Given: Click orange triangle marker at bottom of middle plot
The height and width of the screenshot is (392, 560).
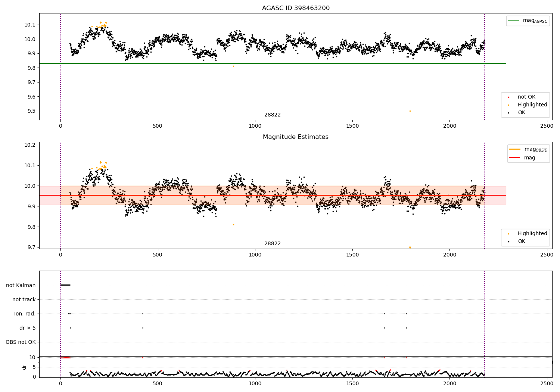Looking at the screenshot, I should click(410, 248).
